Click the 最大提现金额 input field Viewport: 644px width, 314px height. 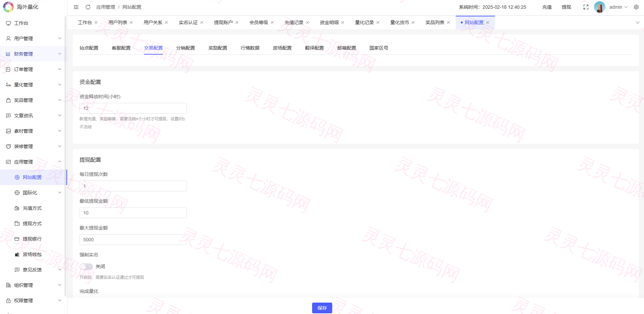point(133,240)
